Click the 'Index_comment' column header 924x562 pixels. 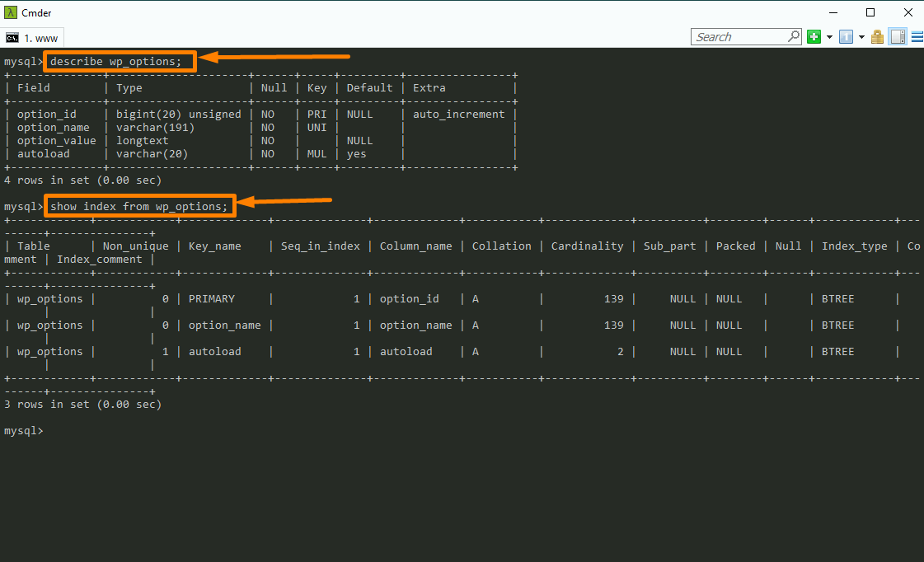click(x=99, y=260)
